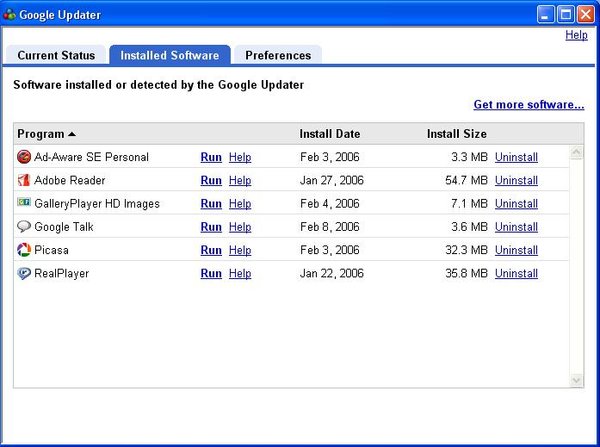The height and width of the screenshot is (447, 600).
Task: Run Google Talk
Action: click(211, 227)
